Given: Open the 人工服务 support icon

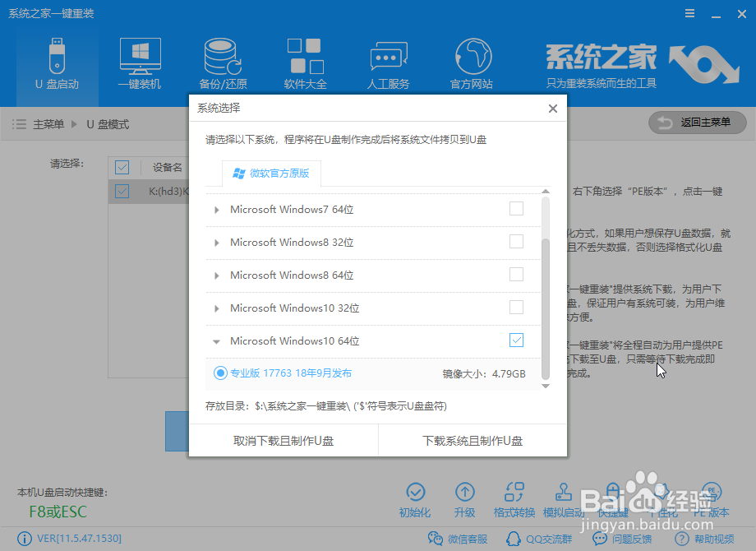Looking at the screenshot, I should (x=388, y=64).
